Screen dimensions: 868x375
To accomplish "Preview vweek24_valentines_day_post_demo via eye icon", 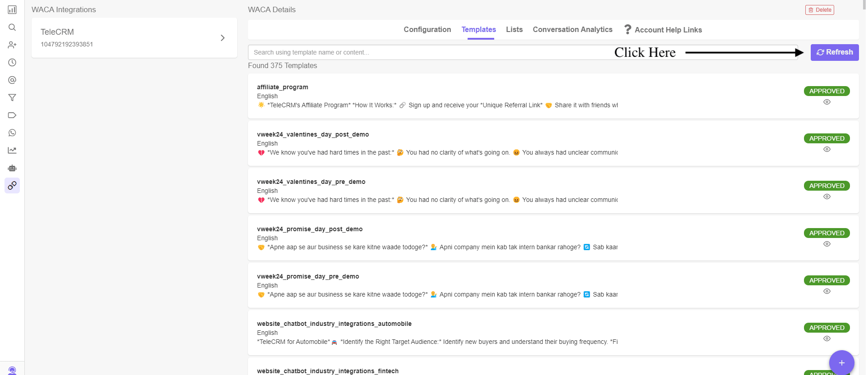I will 827,149.
